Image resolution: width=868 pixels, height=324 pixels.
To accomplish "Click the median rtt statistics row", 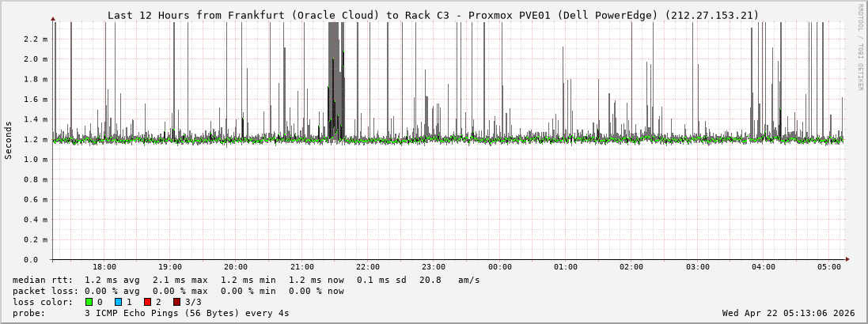I will tap(245, 280).
